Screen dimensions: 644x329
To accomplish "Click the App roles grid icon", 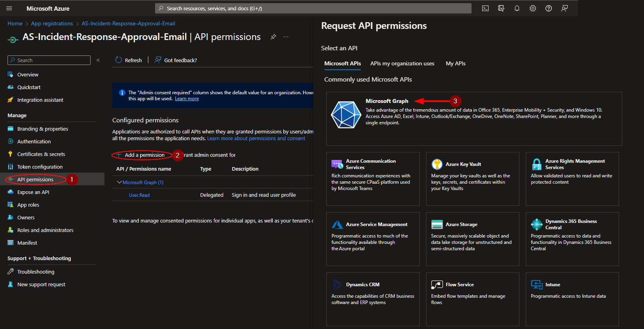I will 10,205.
